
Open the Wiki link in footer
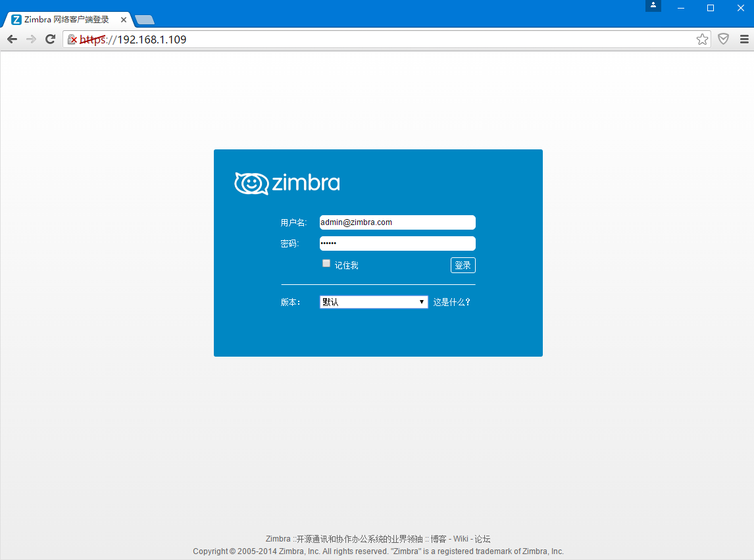click(x=461, y=539)
